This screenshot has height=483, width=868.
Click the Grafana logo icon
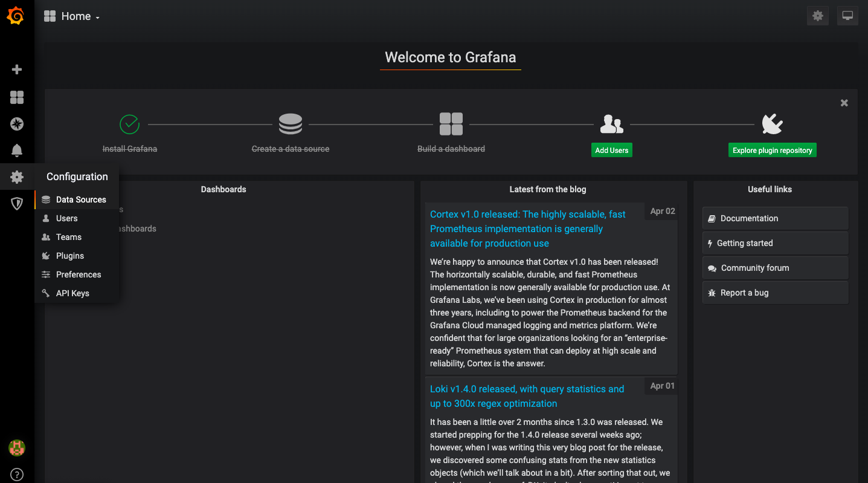[16, 16]
